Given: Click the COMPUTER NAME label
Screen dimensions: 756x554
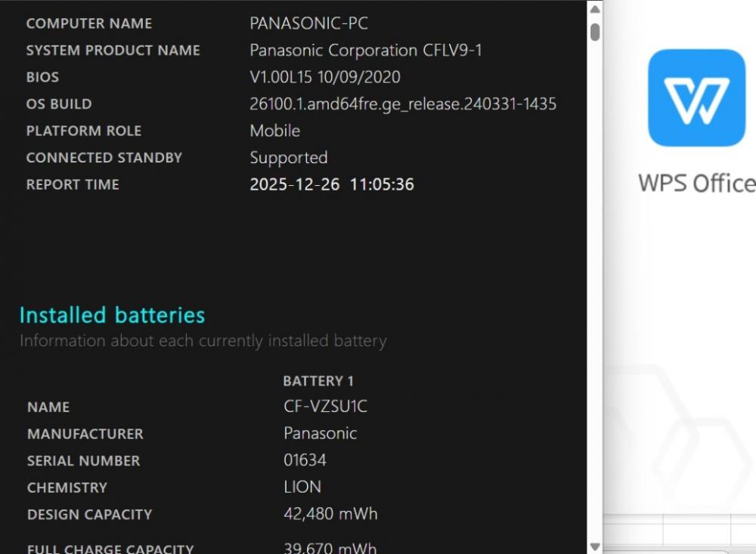Looking at the screenshot, I should pyautogui.click(x=89, y=23).
